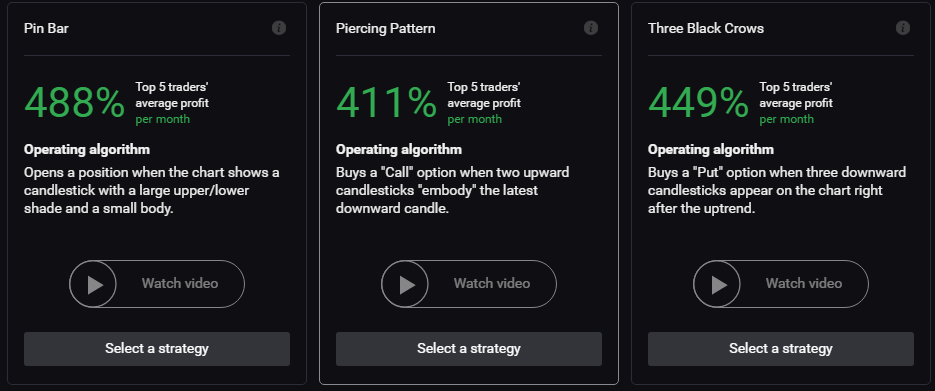Click the Piercing Pattern card title
This screenshot has height=391, width=935.
coord(385,29)
